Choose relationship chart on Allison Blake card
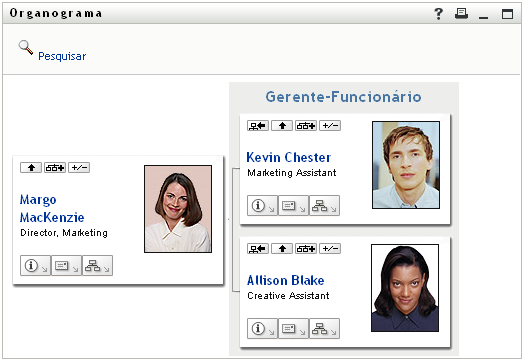 pyautogui.click(x=306, y=249)
